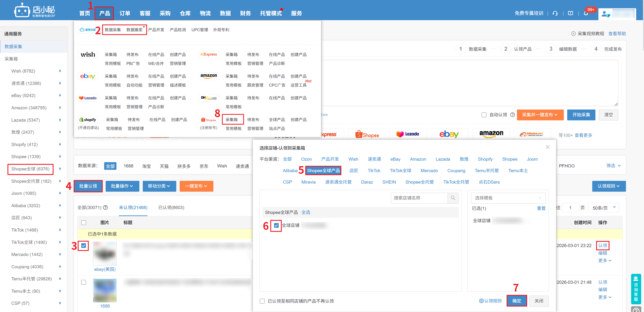Switch to the 已认领(8603) tab
The height and width of the screenshot is (312, 644).
coord(171,207)
